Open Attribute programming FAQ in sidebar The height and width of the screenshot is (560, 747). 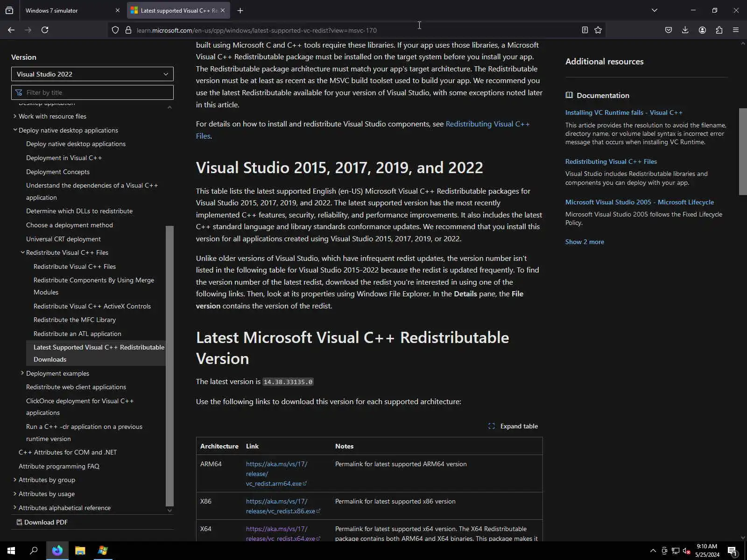pyautogui.click(x=59, y=466)
